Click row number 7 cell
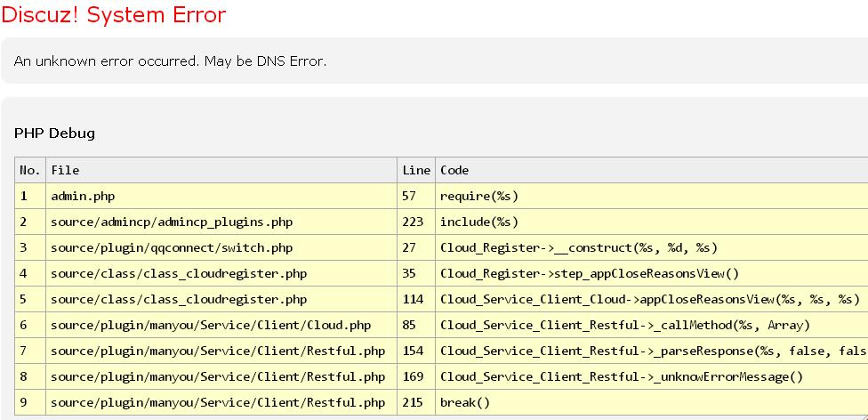 [x=30, y=351]
